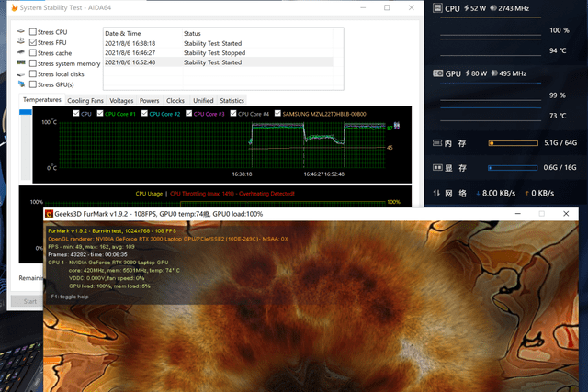This screenshot has height=392, width=588.
Task: Click the Stress CPU chip icon
Action: pyautogui.click(x=21, y=31)
